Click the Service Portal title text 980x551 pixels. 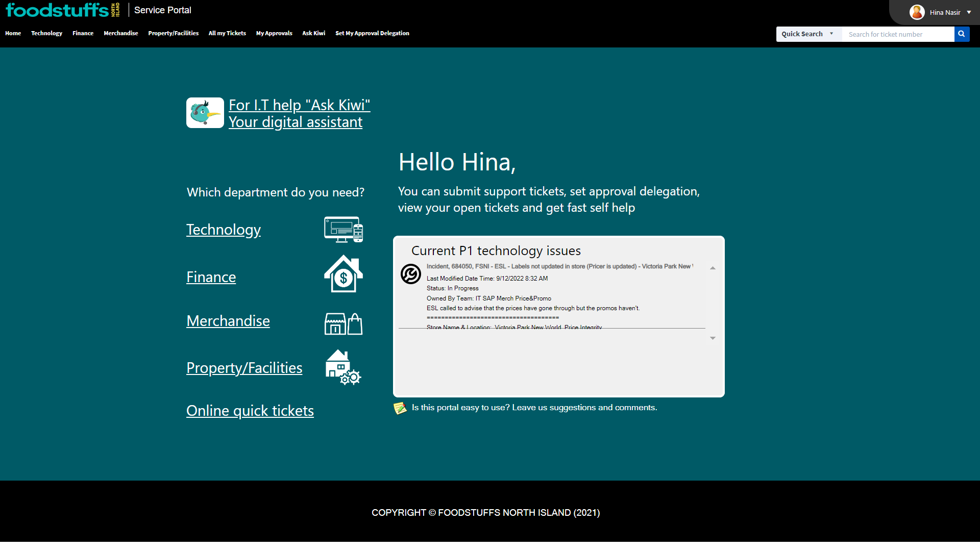click(162, 10)
